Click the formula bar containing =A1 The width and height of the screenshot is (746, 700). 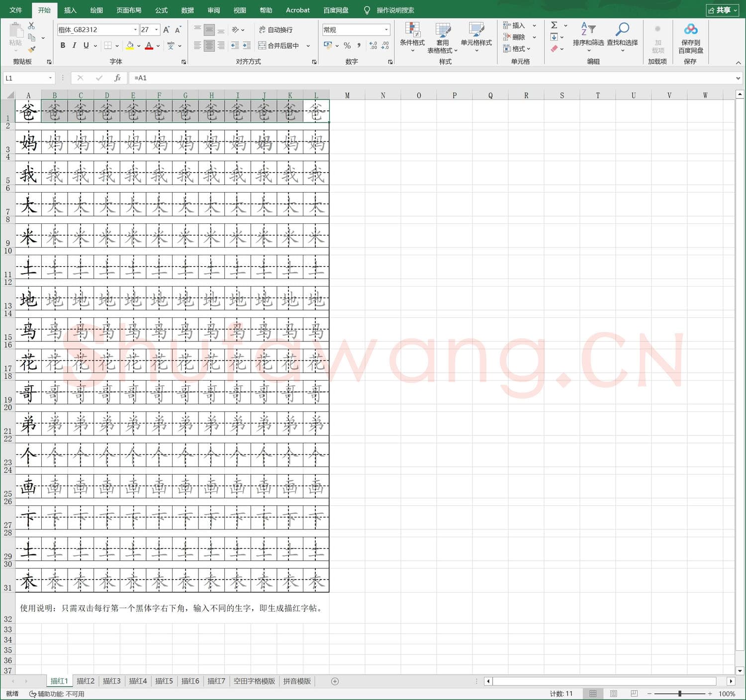[x=431, y=78]
